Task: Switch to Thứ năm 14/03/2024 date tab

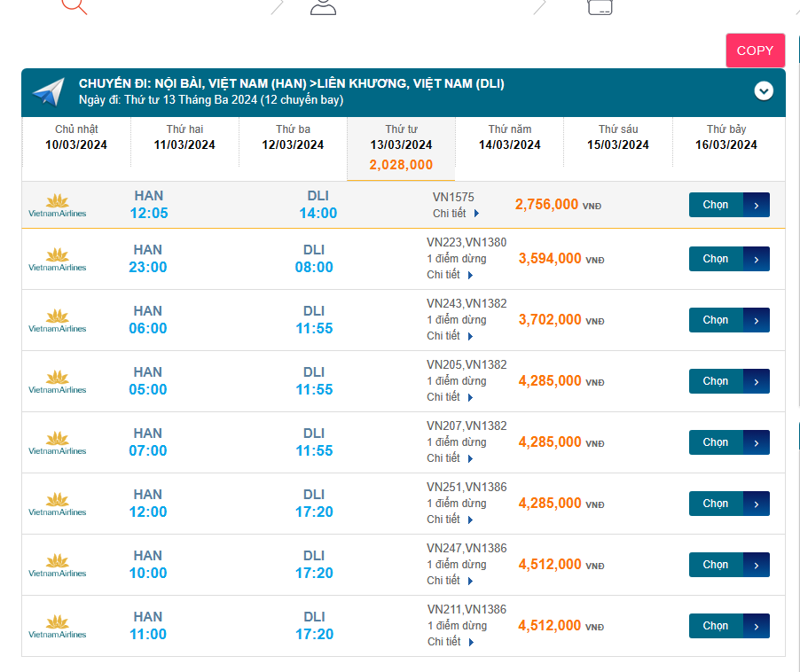Action: [509, 137]
